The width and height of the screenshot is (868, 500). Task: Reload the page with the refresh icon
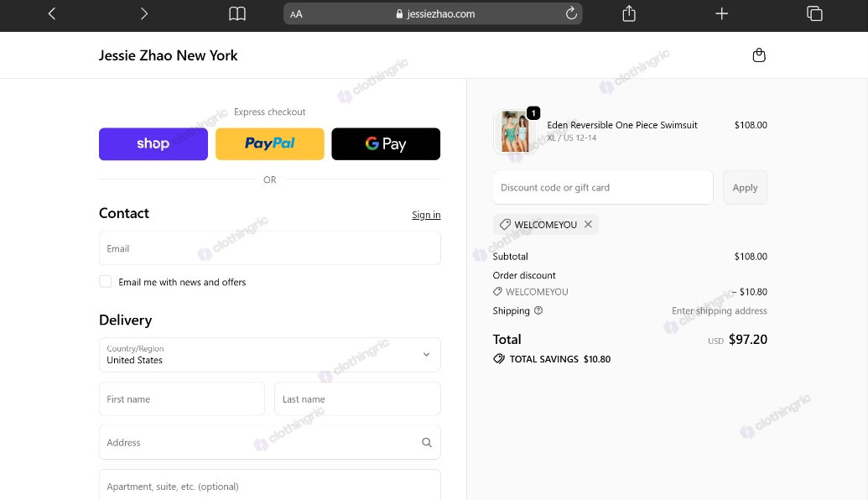(x=571, y=13)
